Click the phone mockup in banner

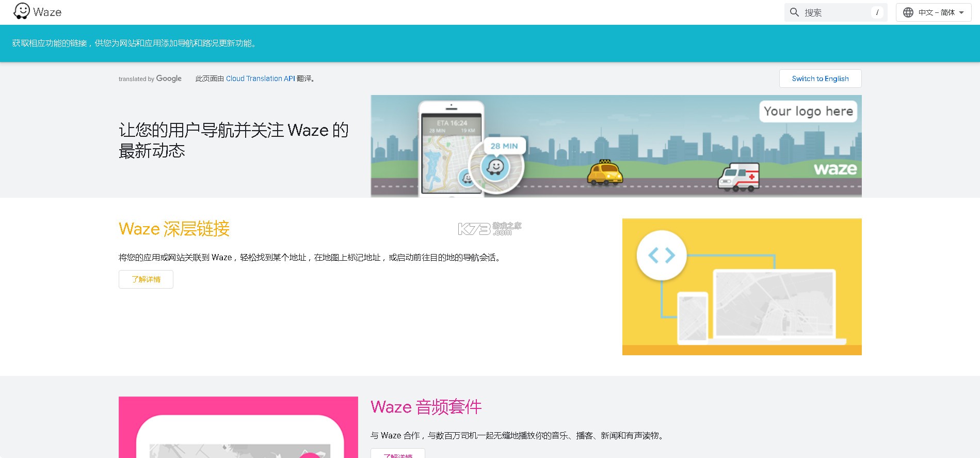(452, 148)
